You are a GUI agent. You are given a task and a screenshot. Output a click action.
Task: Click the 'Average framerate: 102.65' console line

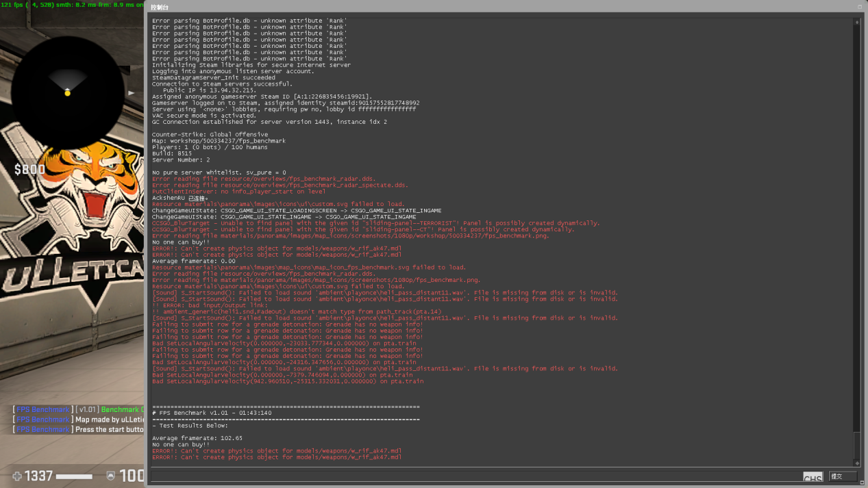tap(197, 438)
